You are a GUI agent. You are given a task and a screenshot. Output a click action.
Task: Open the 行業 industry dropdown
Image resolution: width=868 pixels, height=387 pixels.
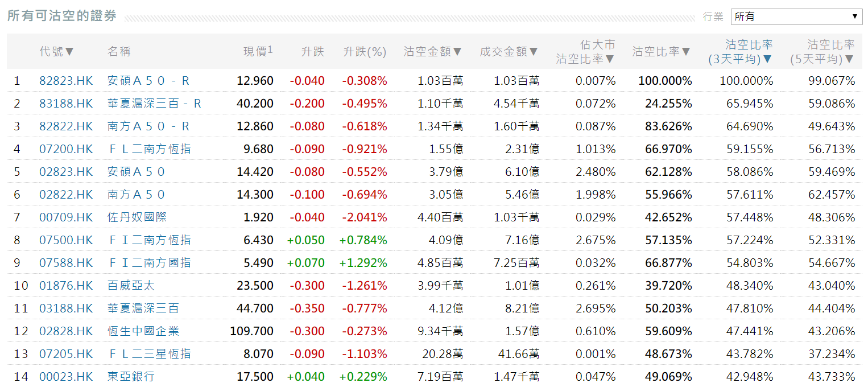click(x=796, y=17)
